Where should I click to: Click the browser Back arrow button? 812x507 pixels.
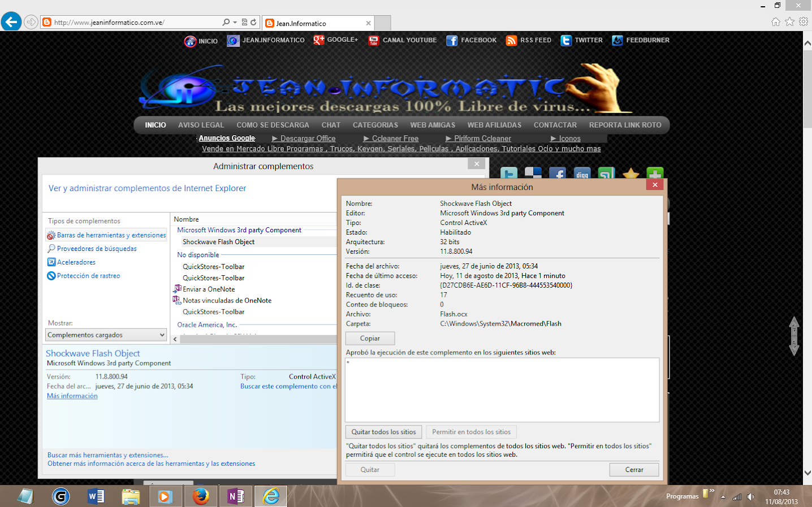tap(11, 22)
